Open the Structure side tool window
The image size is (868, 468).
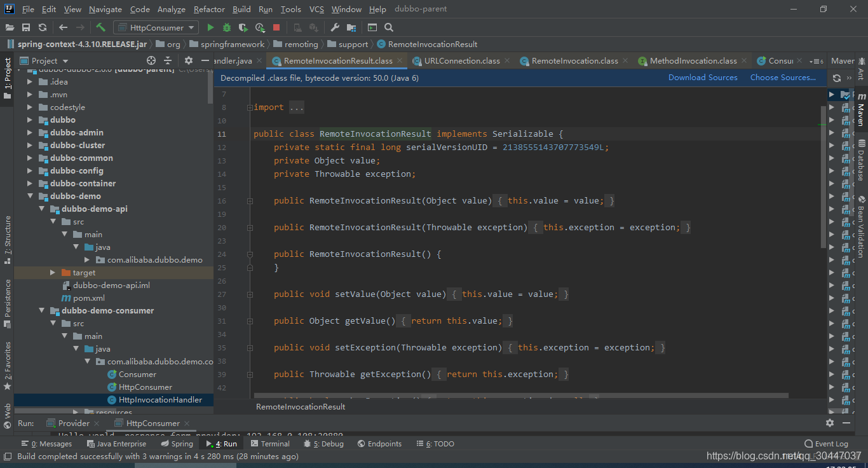pos(8,240)
